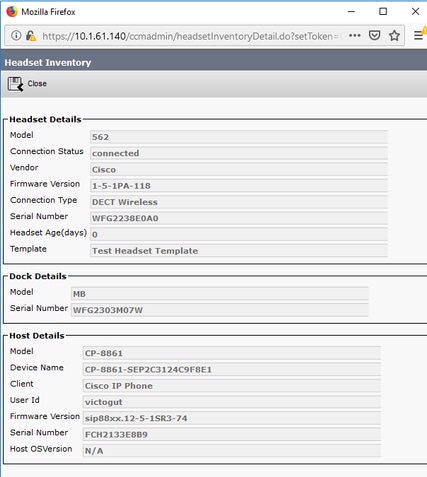The image size is (427, 477).
Task: Click the User Id label
Action: pyautogui.click(x=25, y=400)
